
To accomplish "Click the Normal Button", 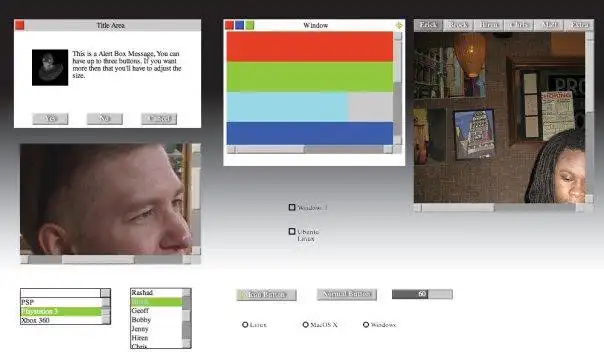I will click(347, 294).
